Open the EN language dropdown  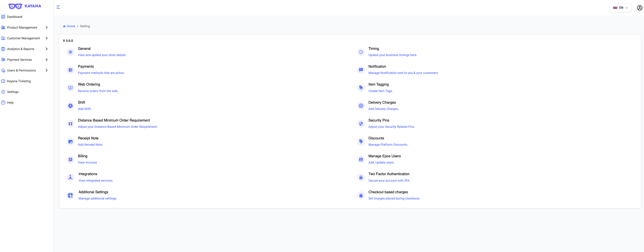620,8
